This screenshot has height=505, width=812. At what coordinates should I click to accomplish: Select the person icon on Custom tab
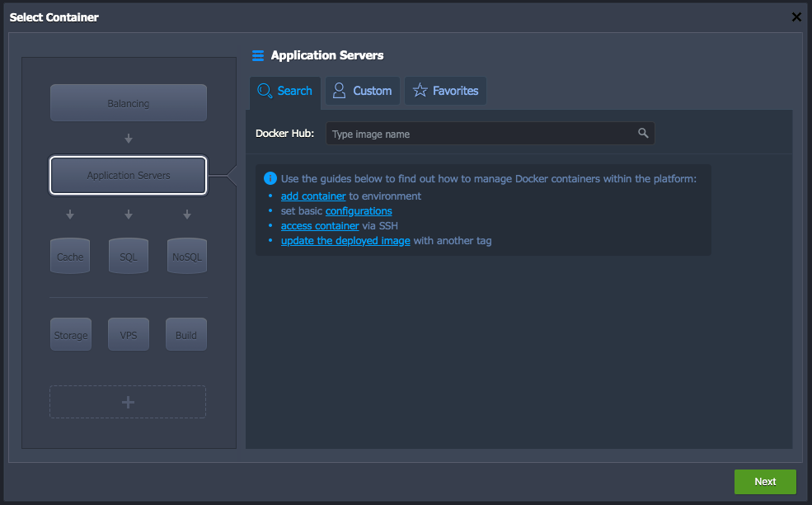[338, 90]
